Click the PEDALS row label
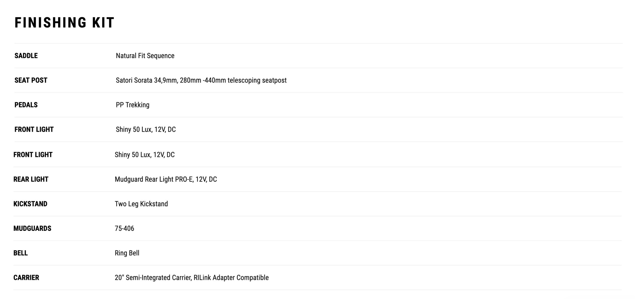 coord(26,105)
